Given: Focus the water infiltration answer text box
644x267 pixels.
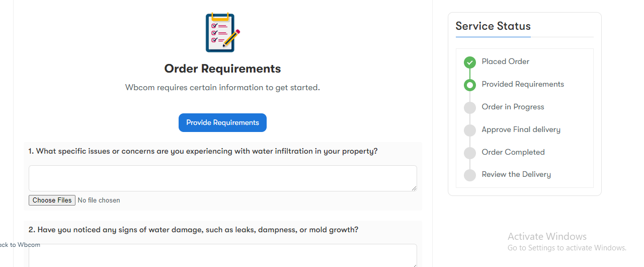Looking at the screenshot, I should tap(222, 178).
